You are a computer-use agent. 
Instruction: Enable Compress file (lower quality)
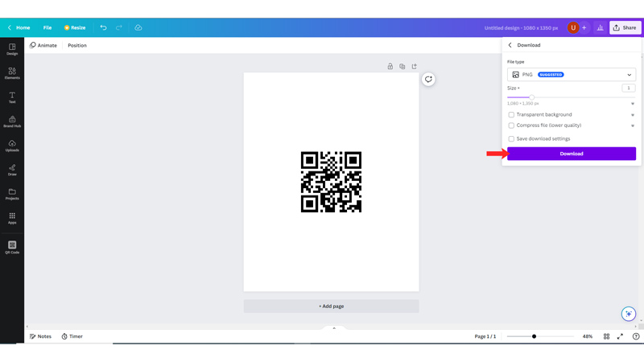tap(511, 125)
